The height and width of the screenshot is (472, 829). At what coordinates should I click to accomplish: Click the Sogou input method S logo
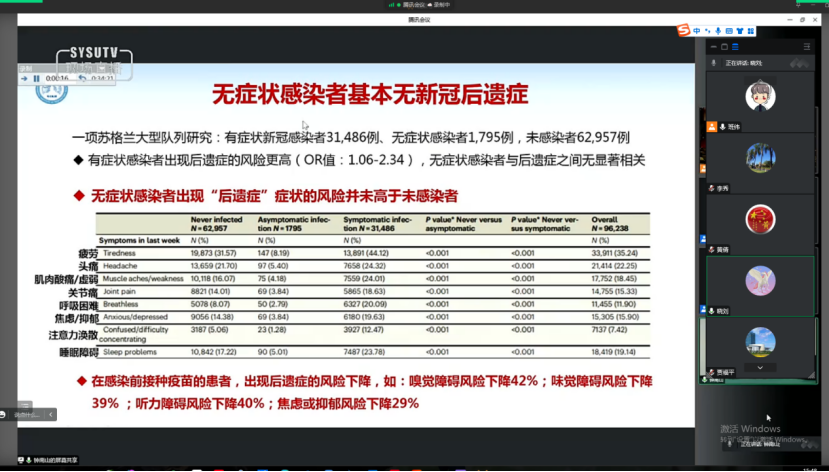682,31
